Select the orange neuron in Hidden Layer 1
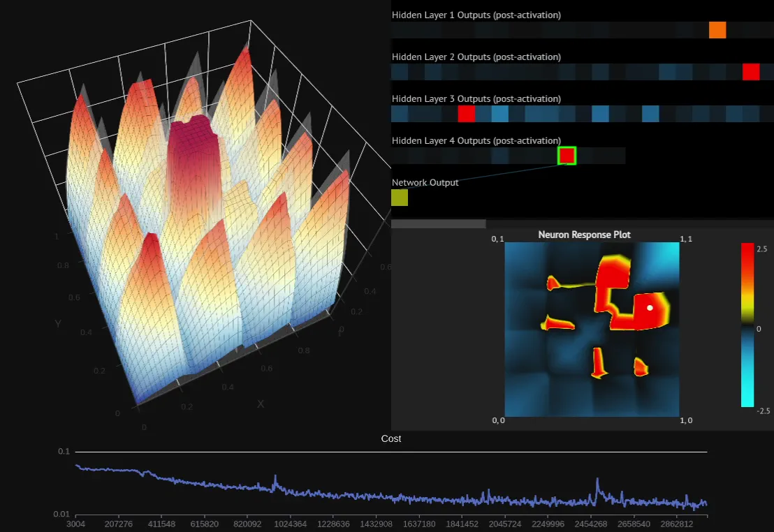Image resolution: width=774 pixels, height=532 pixels. (717, 30)
